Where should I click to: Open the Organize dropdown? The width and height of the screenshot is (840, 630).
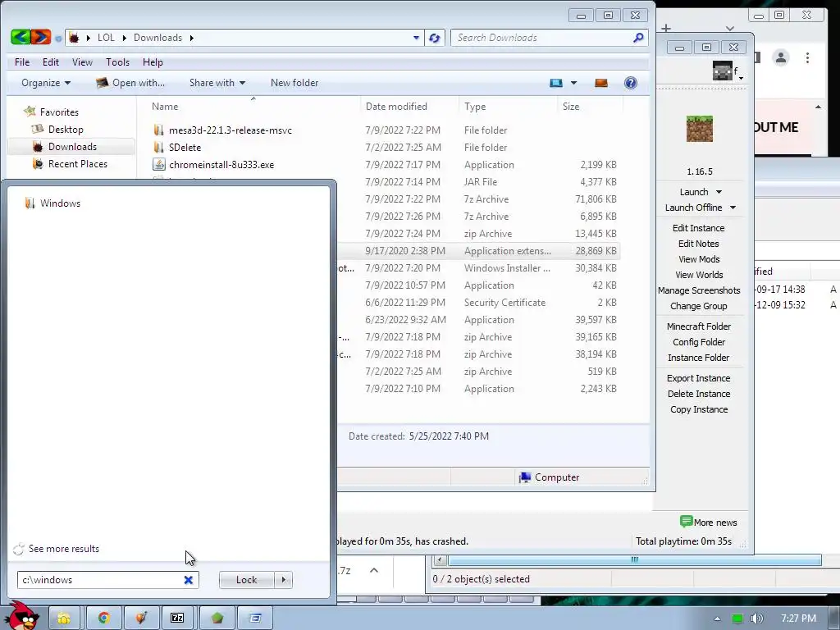point(46,83)
